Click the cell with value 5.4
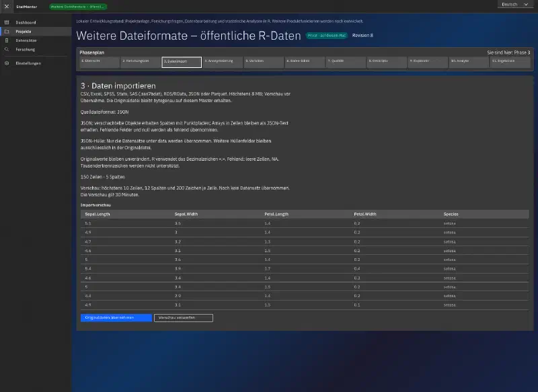This screenshot has width=538, height=392. pyautogui.click(x=88, y=269)
